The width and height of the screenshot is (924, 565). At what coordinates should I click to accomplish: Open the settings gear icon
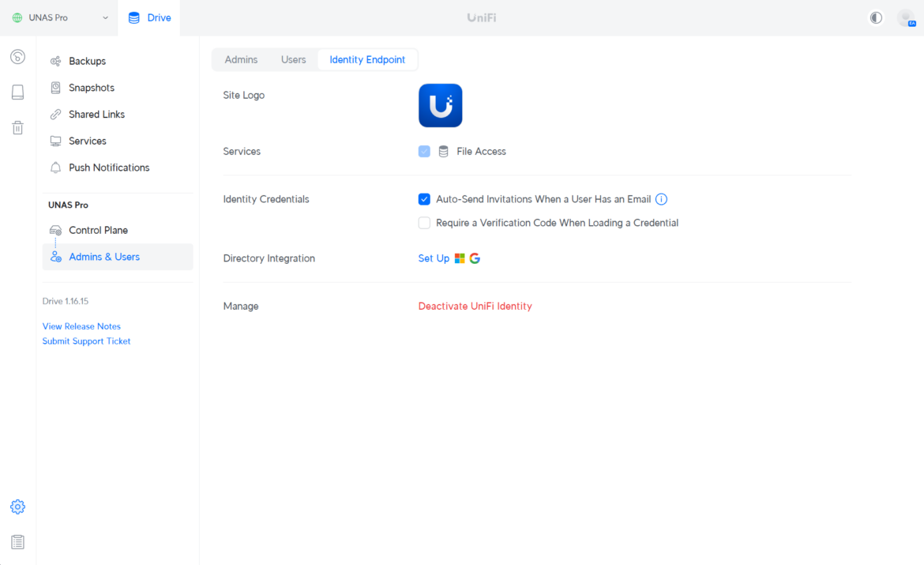pos(17,507)
